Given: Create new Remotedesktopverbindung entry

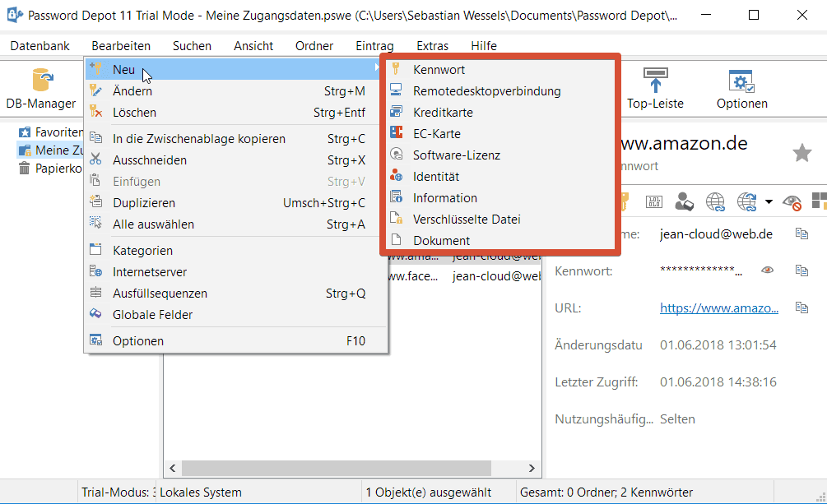Looking at the screenshot, I should [x=500, y=90].
